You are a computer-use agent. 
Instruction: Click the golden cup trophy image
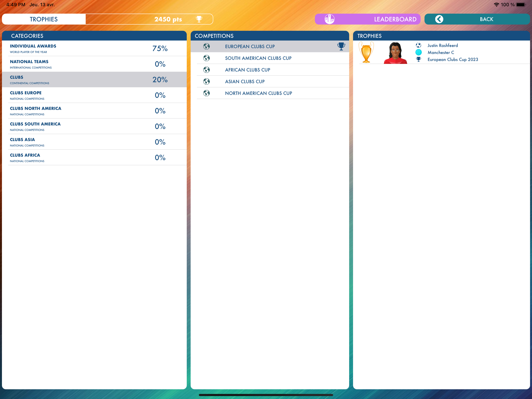click(x=366, y=52)
